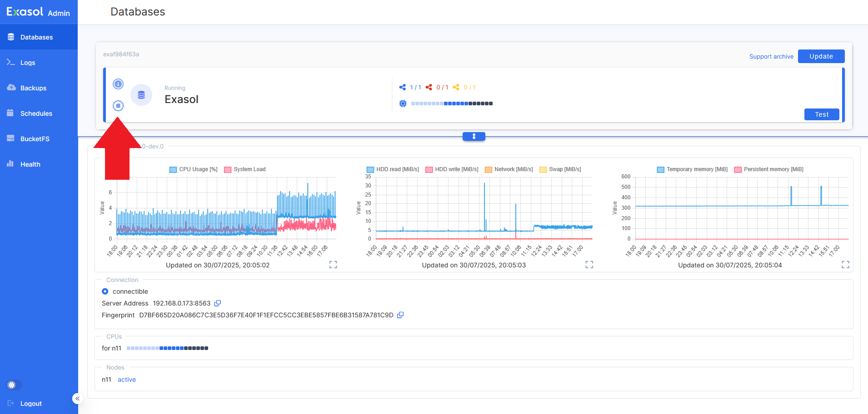
Task: Expand memory chart to fullscreen
Action: [x=846, y=265]
